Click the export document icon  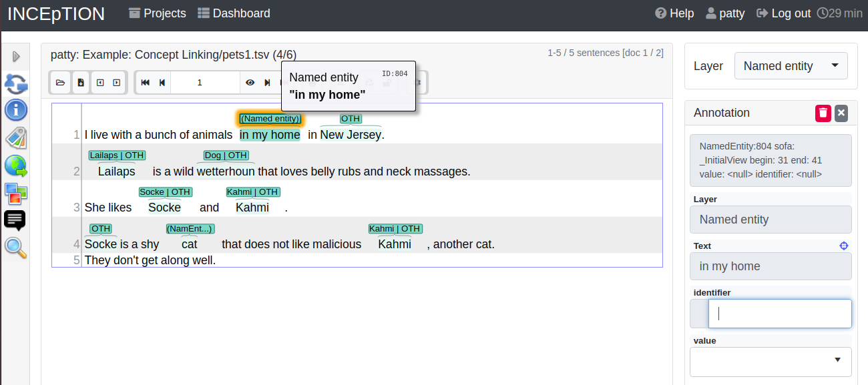[81, 82]
